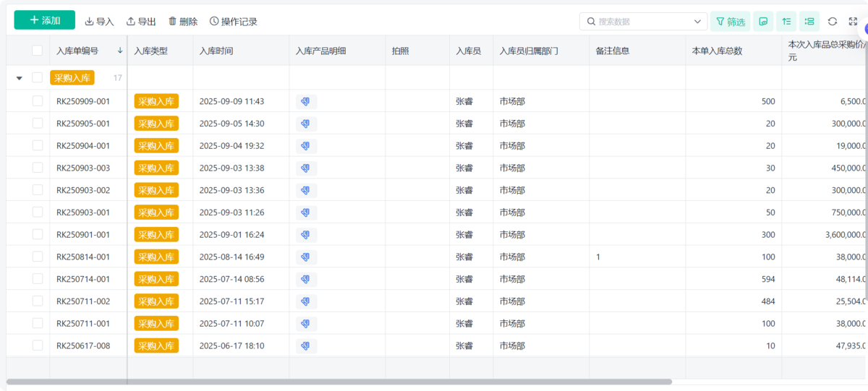Click the horizontal scrollbar at bottom
Image resolution: width=868 pixels, height=391 pixels.
pyautogui.click(x=339, y=381)
